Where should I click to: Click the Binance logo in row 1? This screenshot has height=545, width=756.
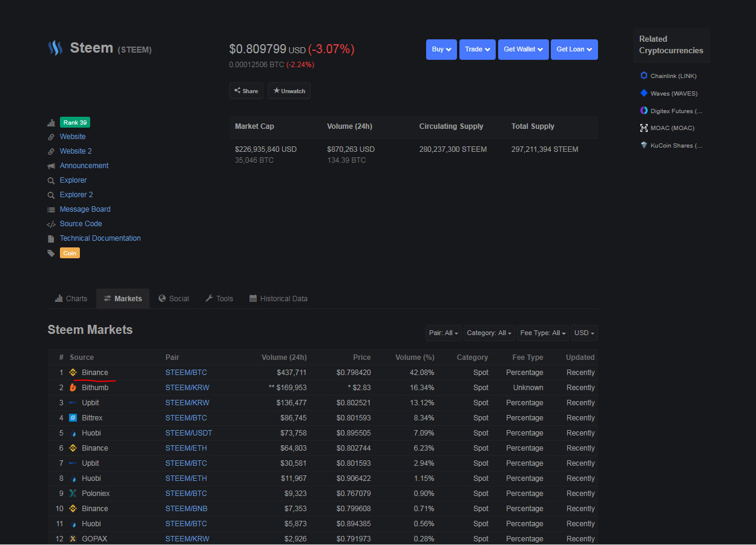(x=73, y=373)
